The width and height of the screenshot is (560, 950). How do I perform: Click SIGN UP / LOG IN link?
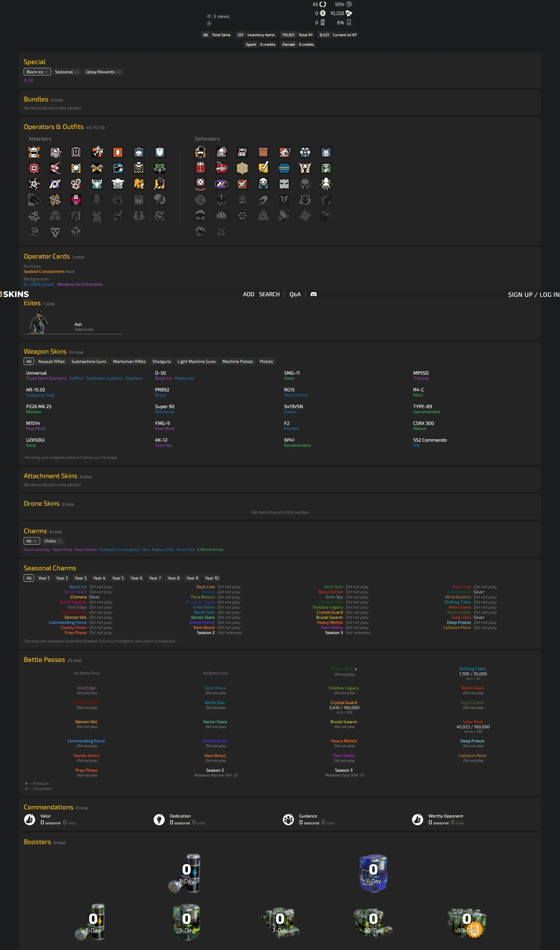point(533,294)
